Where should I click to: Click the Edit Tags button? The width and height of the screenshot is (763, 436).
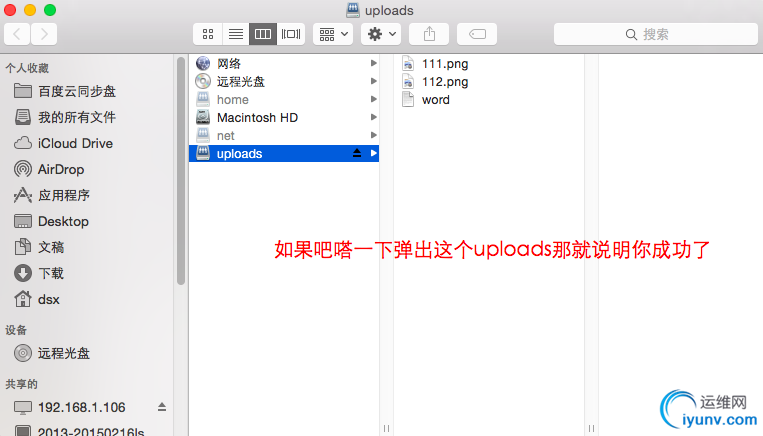pyautogui.click(x=477, y=34)
